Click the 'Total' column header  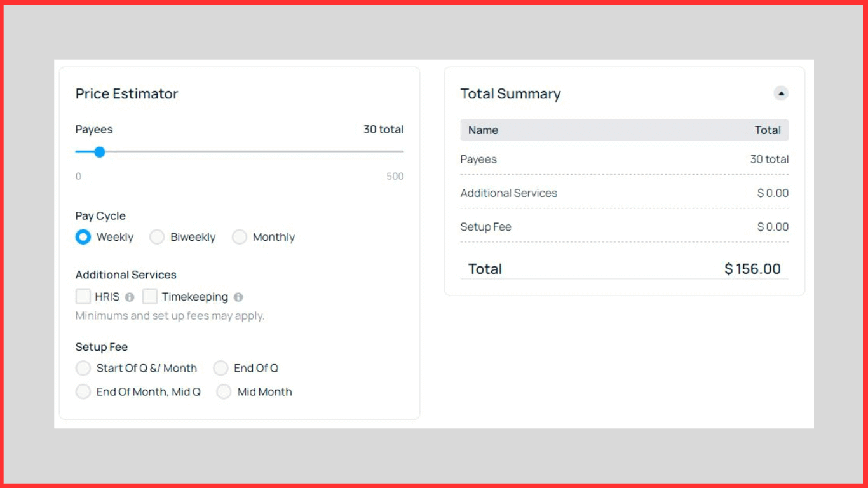(x=768, y=130)
